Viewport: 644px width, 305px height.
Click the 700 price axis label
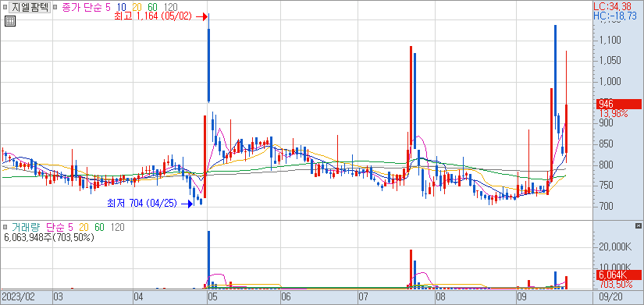(607, 206)
